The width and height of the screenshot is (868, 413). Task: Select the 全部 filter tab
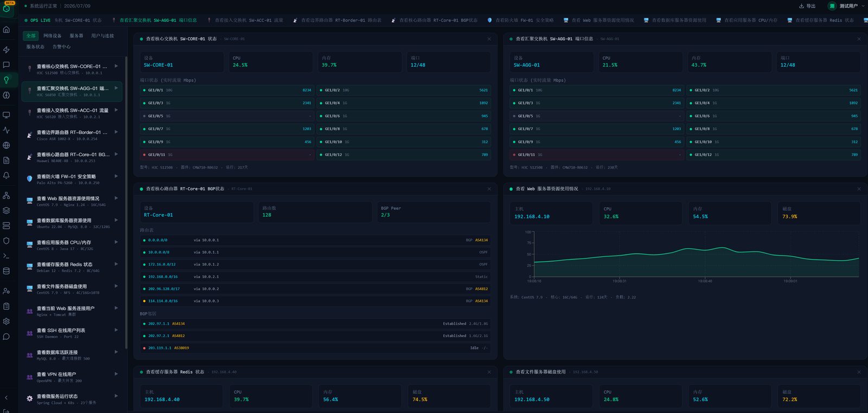(31, 36)
